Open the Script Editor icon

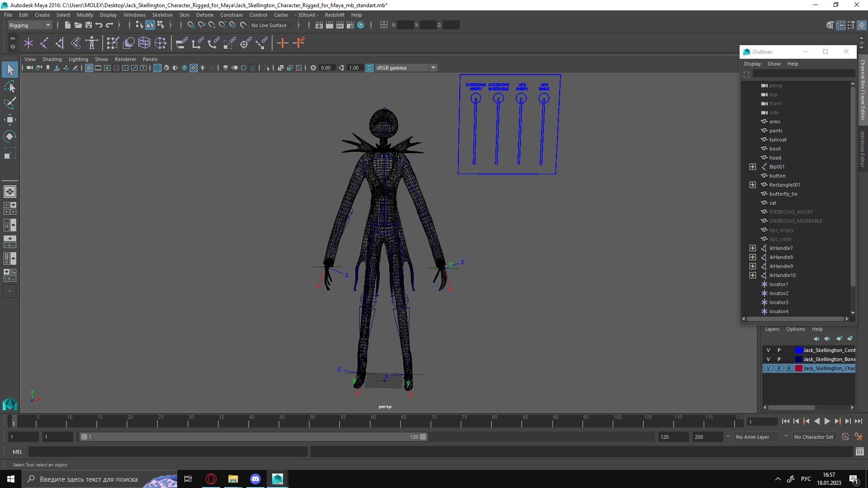(x=859, y=451)
